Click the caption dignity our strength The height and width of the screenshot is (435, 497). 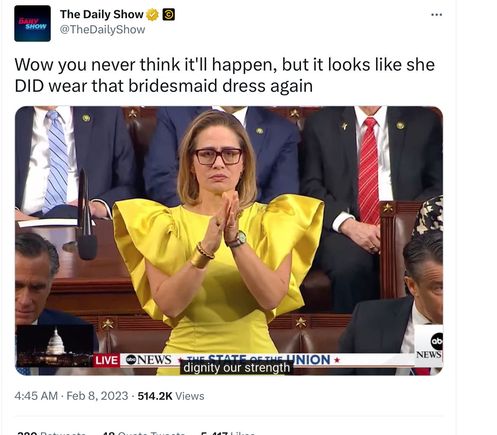point(236,368)
